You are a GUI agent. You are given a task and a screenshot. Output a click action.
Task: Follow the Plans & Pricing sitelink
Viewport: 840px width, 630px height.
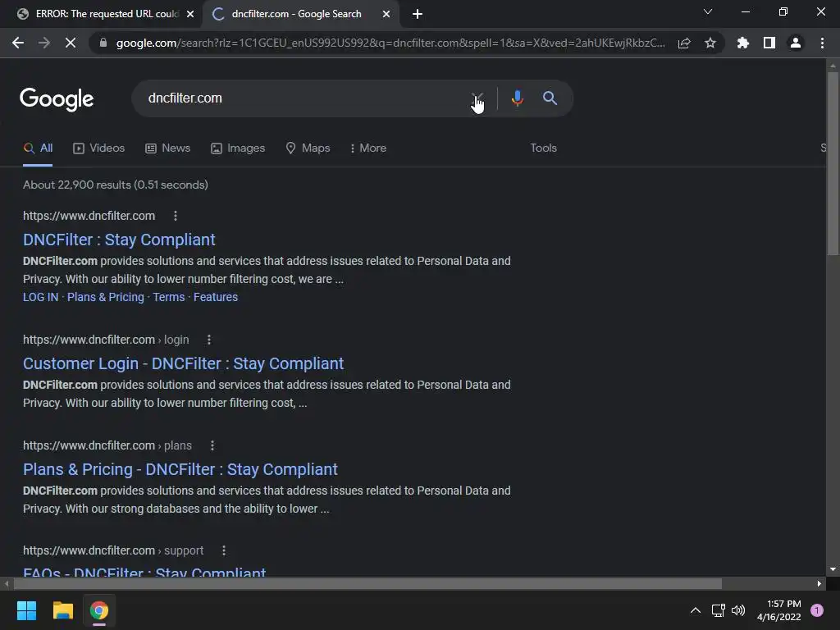106,297
